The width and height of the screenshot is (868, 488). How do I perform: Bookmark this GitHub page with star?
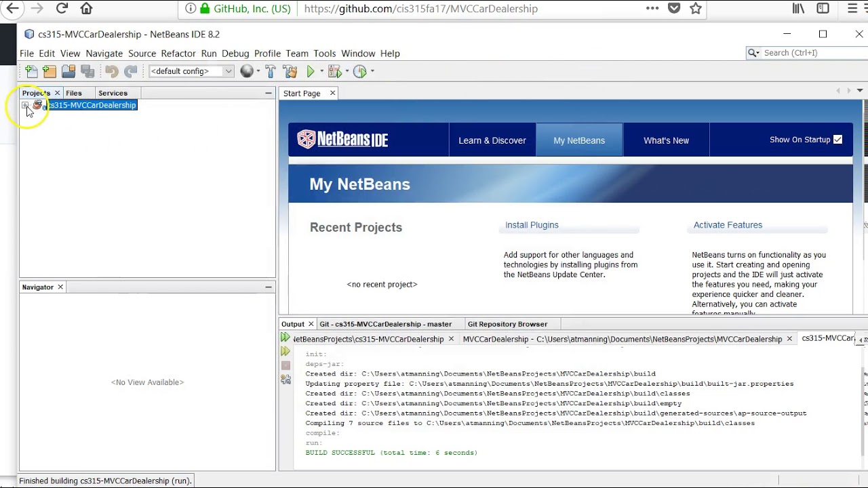point(696,9)
